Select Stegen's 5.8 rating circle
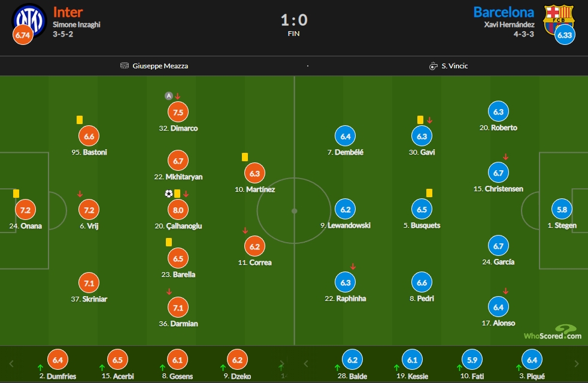The height and width of the screenshot is (383, 588). [x=562, y=210]
